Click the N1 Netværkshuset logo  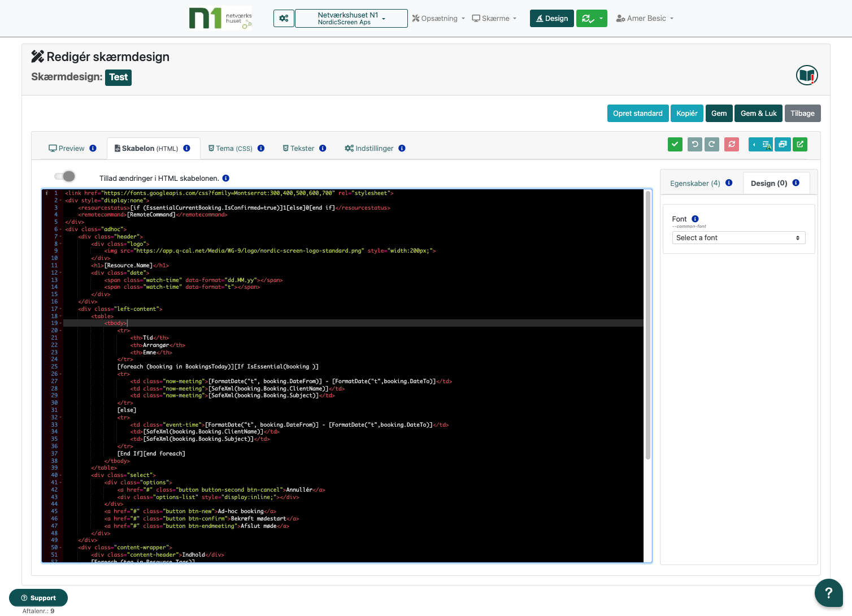click(220, 18)
